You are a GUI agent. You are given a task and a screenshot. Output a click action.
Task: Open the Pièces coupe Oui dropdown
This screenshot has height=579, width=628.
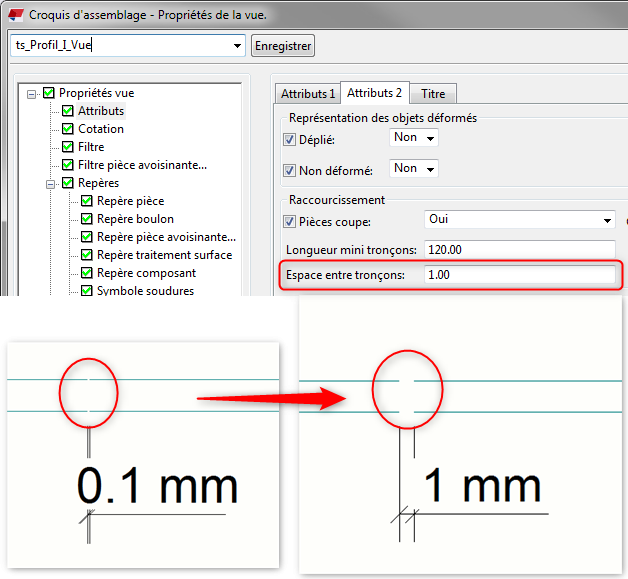click(607, 220)
